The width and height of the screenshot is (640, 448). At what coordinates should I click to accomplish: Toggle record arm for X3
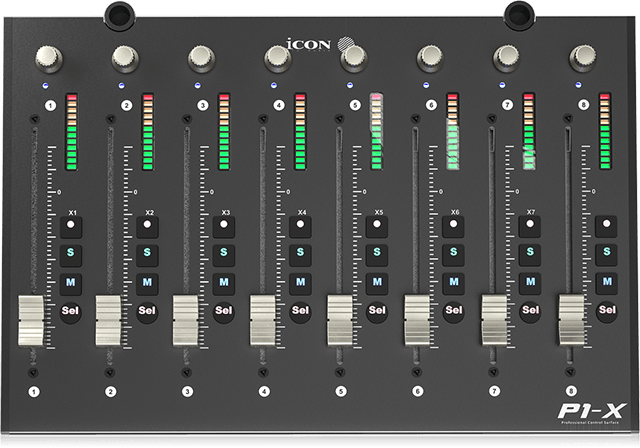tap(224, 226)
